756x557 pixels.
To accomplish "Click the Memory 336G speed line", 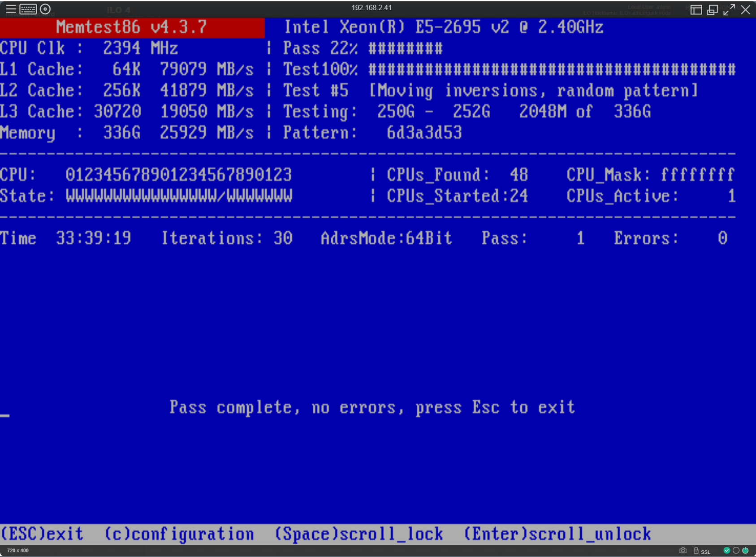I will click(127, 133).
